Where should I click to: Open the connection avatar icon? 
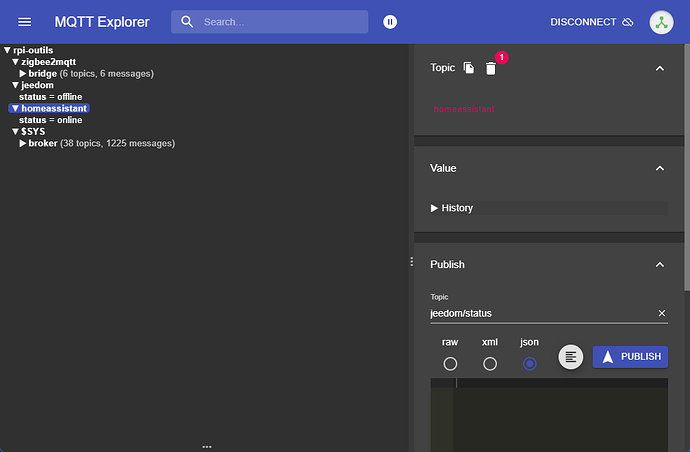click(661, 22)
